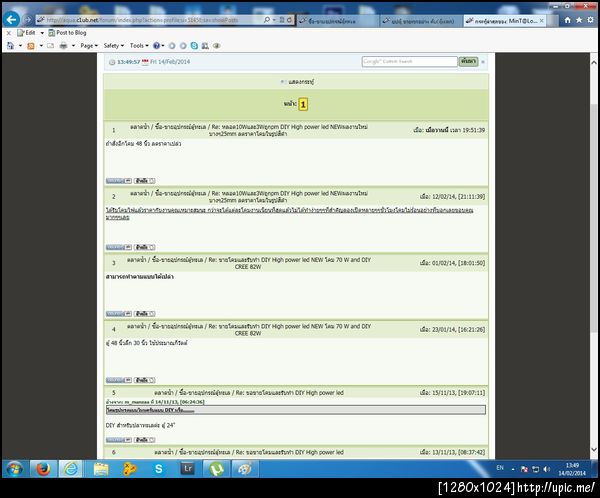600x498 pixels.
Task: Click the Messenger people icon in command bar
Action: pyautogui.click(x=205, y=46)
